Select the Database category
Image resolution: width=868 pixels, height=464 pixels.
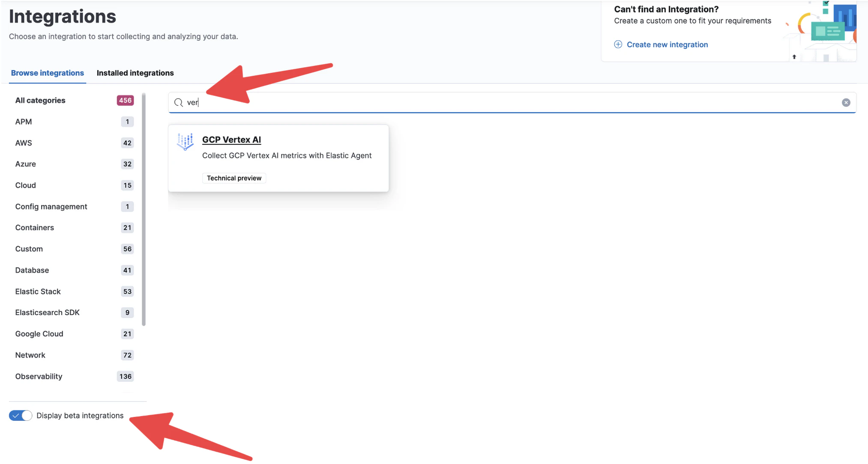coord(74,270)
